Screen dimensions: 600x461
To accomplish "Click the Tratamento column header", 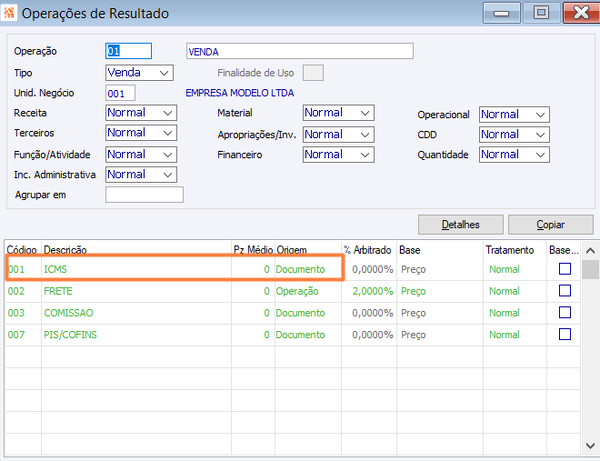I will coord(510,250).
